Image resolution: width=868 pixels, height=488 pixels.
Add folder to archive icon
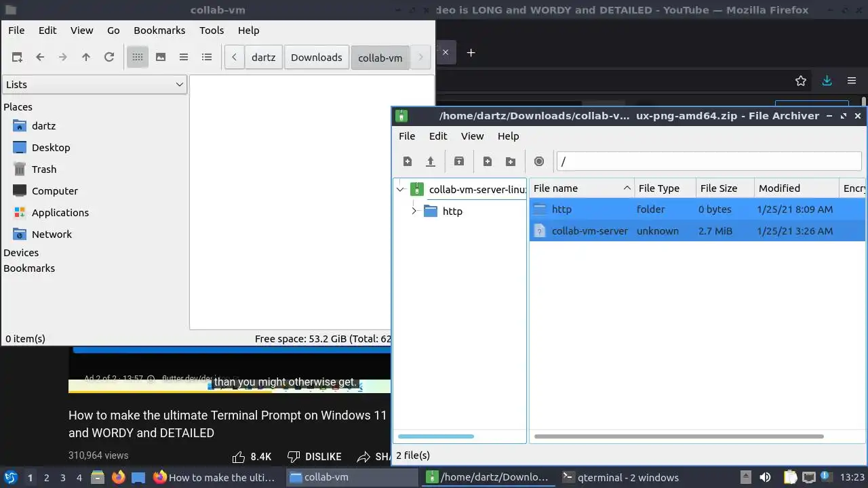pyautogui.click(x=511, y=161)
